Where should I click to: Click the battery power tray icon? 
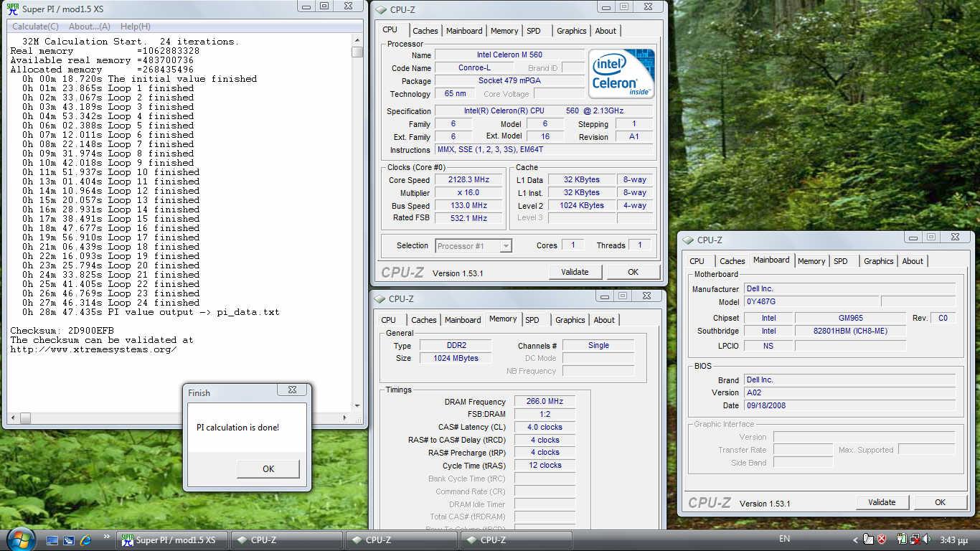click(902, 540)
